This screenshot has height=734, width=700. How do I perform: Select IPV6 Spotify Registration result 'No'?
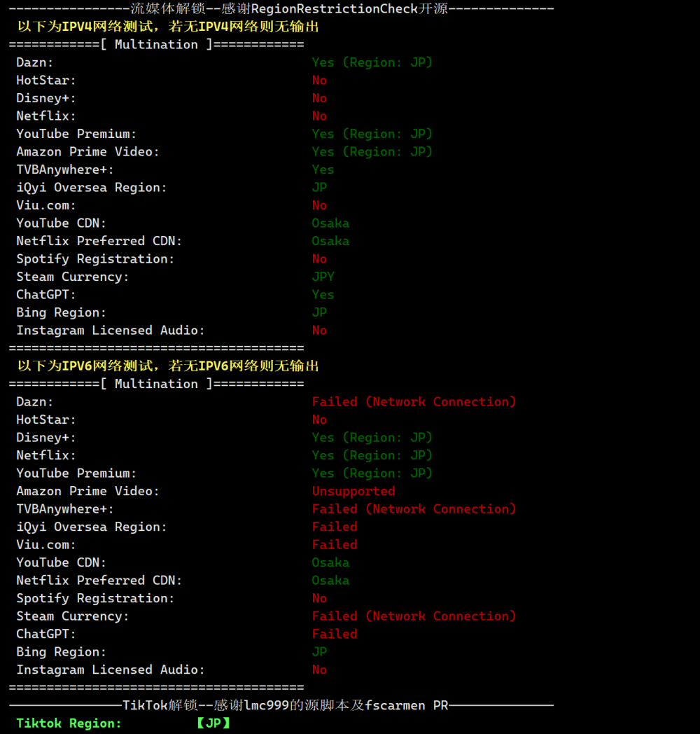(x=320, y=599)
